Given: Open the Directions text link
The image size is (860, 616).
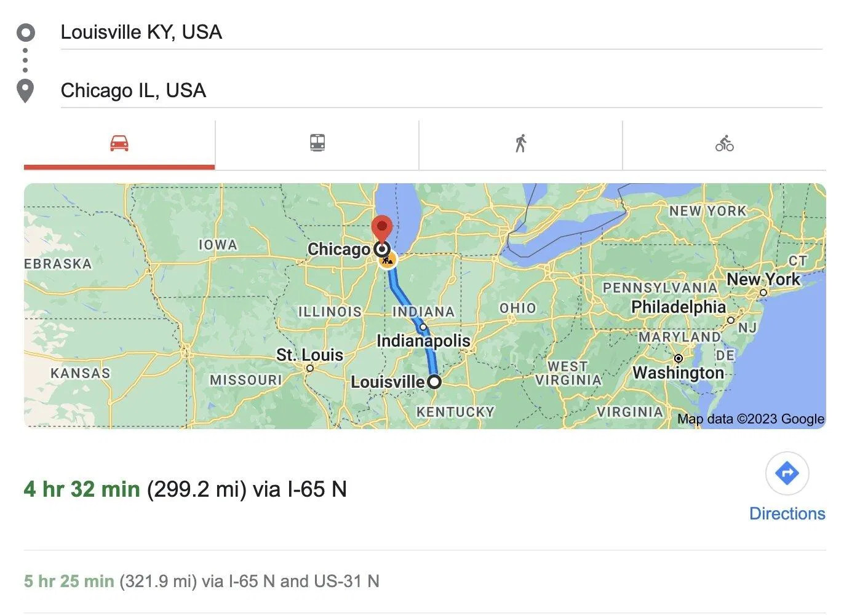Looking at the screenshot, I should click(787, 513).
